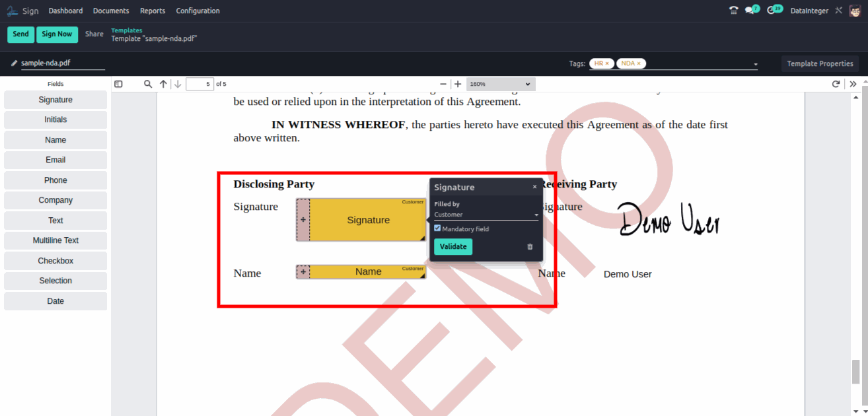868x416 pixels.
Task: Expand the right toolbar with the double chevron
Action: tap(853, 84)
